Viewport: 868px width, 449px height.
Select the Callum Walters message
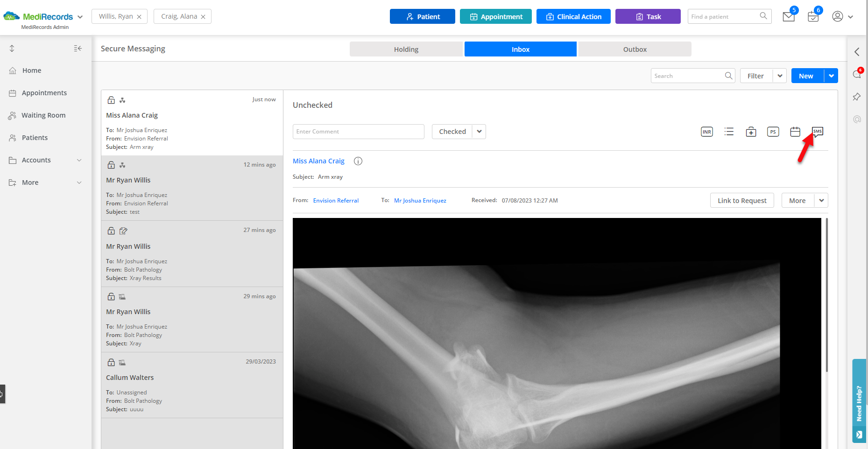pyautogui.click(x=192, y=385)
